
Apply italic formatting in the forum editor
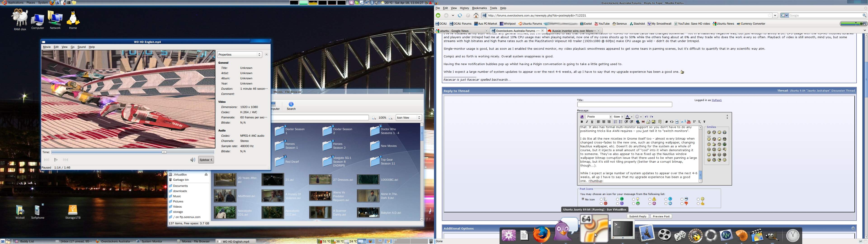(587, 122)
